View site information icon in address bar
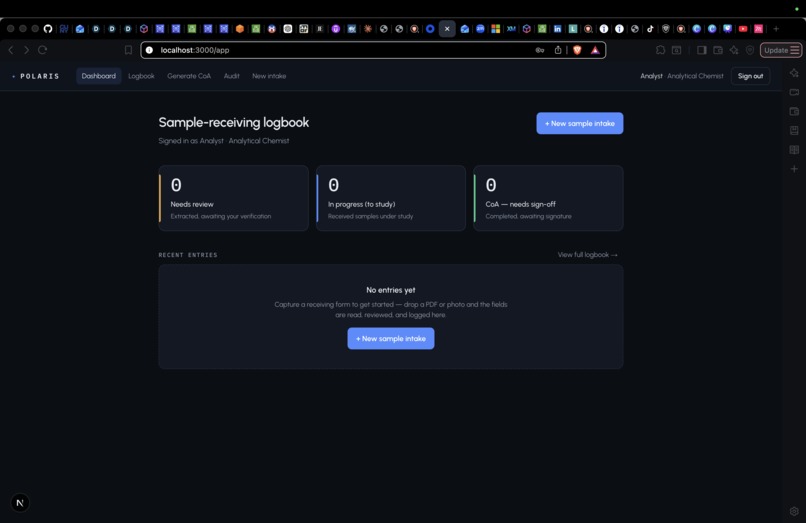The image size is (806, 523). pos(149,50)
